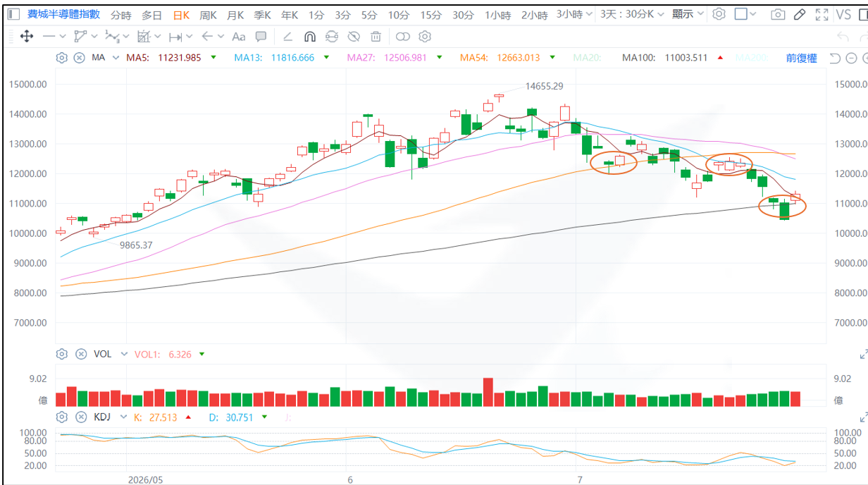
Task: Expand horizontal line tool options arrow
Action: pyautogui.click(x=63, y=37)
